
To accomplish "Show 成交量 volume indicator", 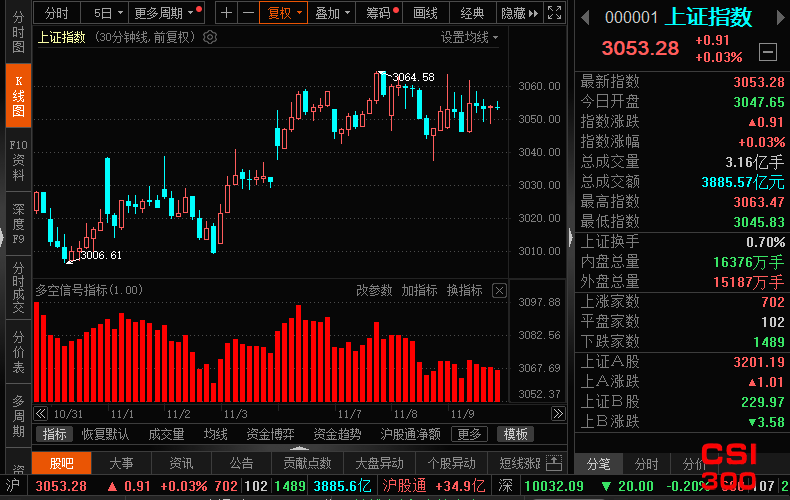I will coord(166,434).
